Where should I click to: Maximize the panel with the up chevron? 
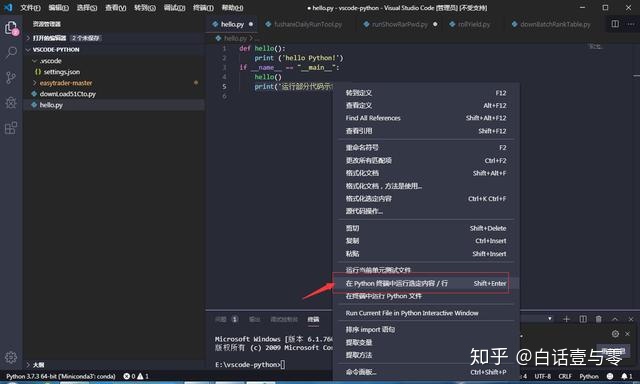click(x=615, y=319)
